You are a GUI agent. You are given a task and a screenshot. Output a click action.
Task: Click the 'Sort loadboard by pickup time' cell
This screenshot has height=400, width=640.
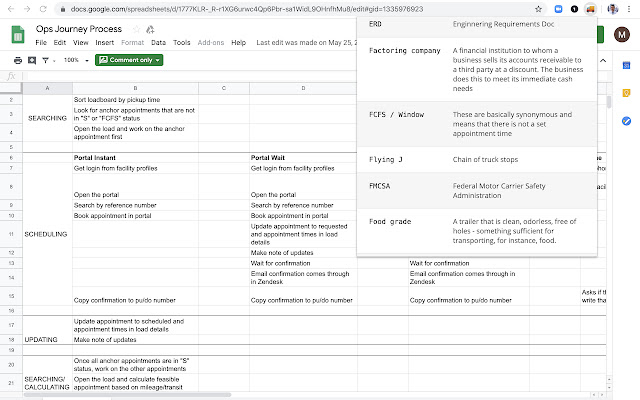click(x=136, y=100)
